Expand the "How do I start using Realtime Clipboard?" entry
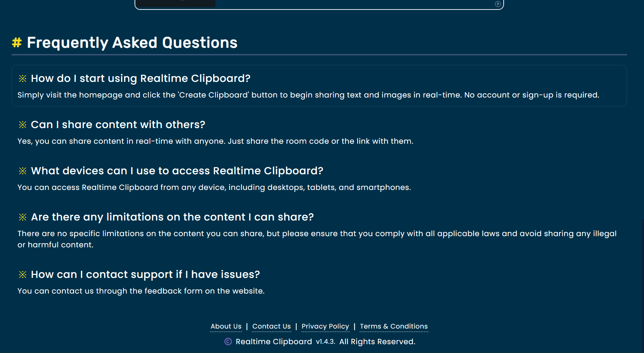 (x=141, y=78)
